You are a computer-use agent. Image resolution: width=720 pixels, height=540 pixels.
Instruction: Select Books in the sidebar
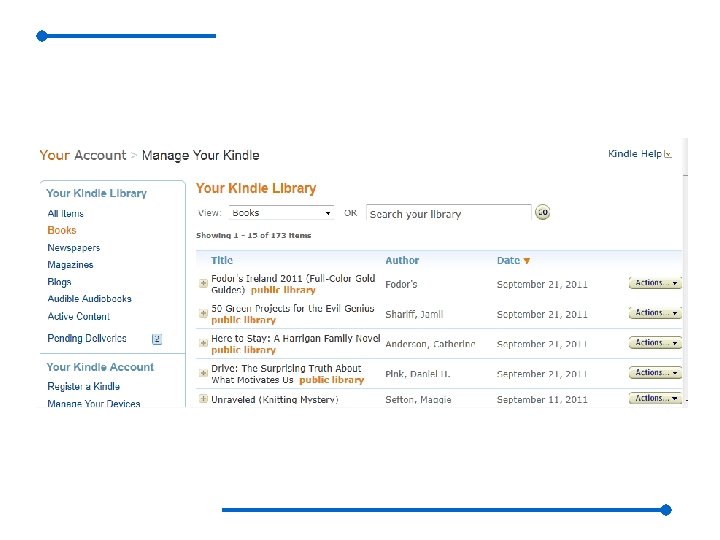(x=62, y=230)
